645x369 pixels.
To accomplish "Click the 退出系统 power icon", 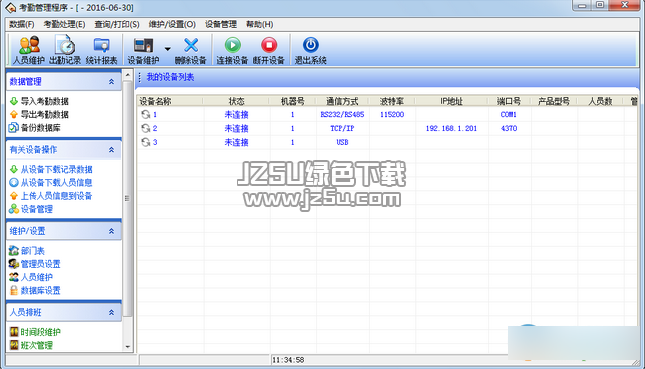I will point(311,45).
